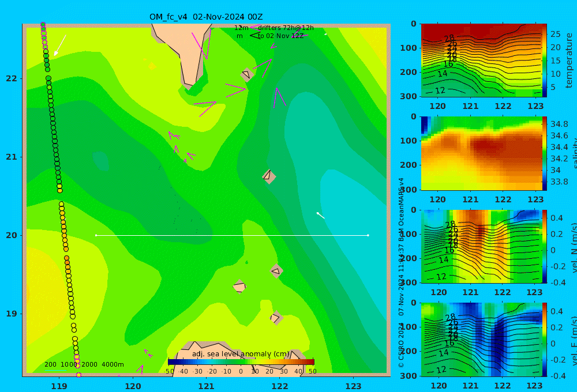Screen dimensions: 577x392
Task: Click the vel. E colorbar
Action: 545,340
